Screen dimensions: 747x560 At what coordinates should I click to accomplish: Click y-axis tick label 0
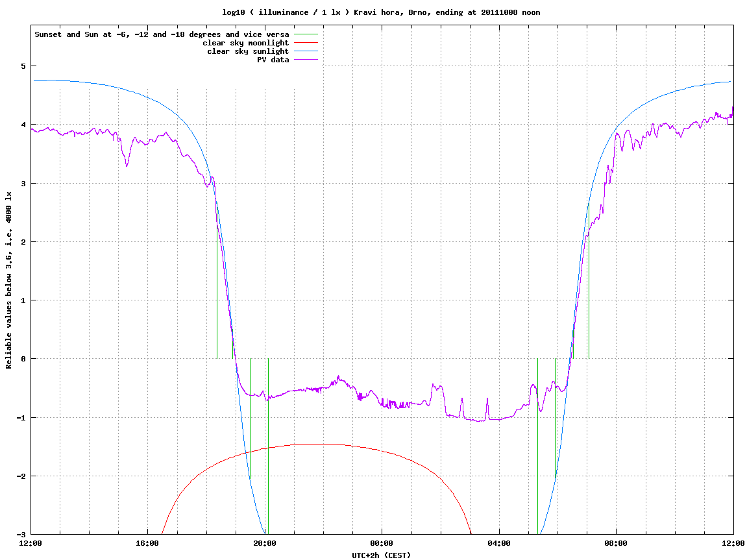(23, 359)
